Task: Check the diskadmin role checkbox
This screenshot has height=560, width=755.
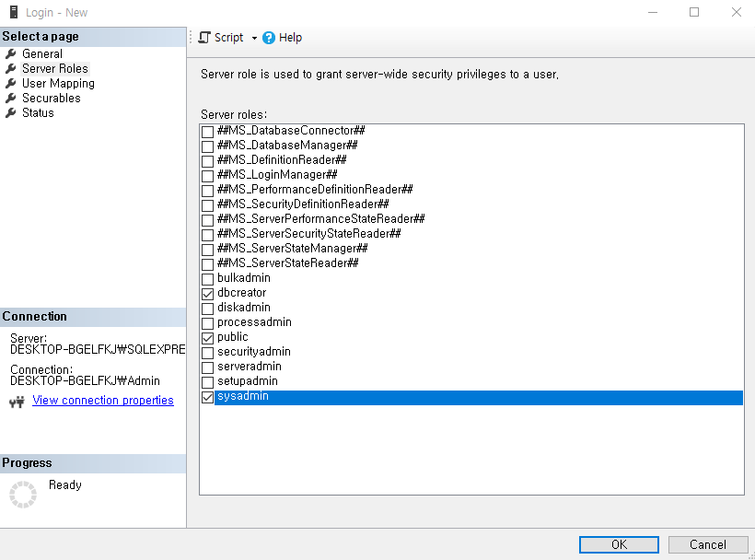Action: (x=207, y=309)
